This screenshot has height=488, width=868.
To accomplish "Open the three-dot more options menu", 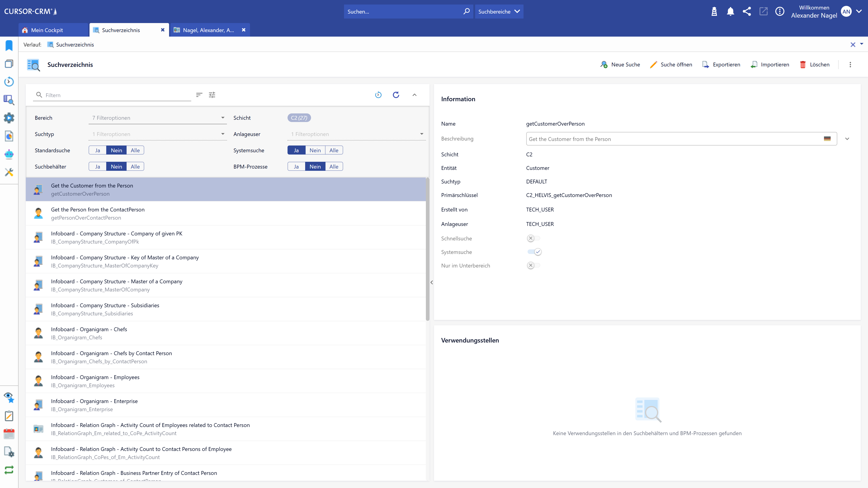I will coord(850,65).
